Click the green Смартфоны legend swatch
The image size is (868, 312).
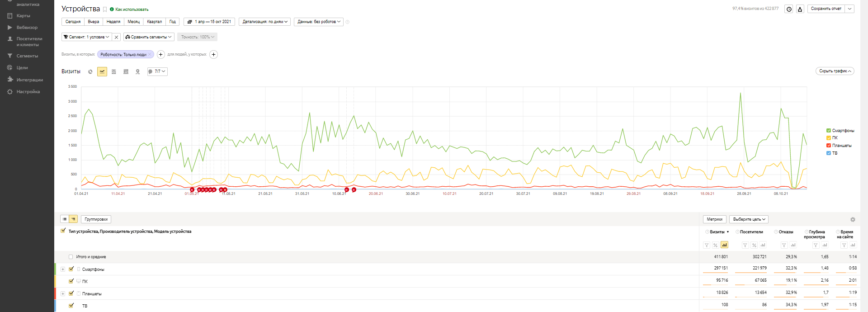829,131
